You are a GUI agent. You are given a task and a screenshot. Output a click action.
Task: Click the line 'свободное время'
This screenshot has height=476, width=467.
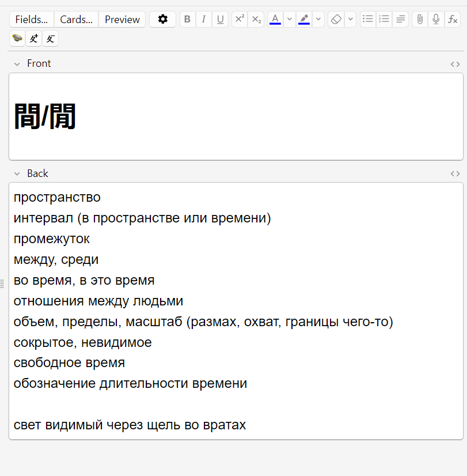click(x=69, y=363)
